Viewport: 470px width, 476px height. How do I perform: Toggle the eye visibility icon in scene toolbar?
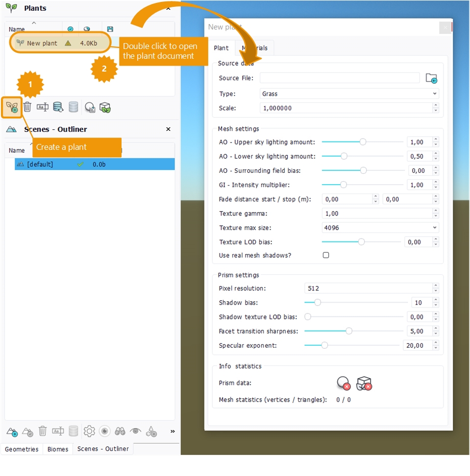(x=136, y=431)
